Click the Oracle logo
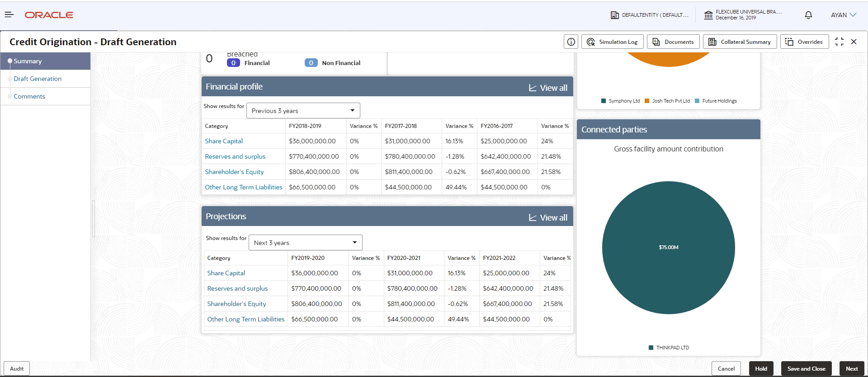Image resolution: width=868 pixels, height=377 pixels. [49, 15]
